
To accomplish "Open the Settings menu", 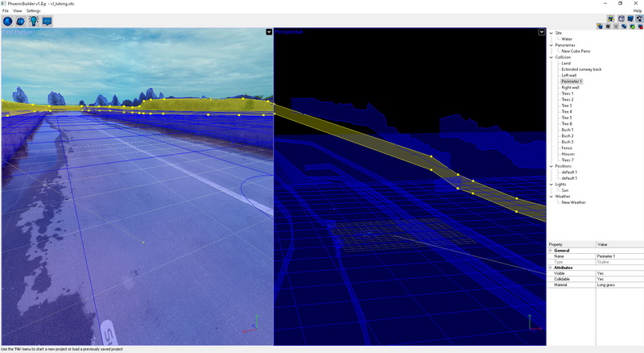I will (33, 10).
